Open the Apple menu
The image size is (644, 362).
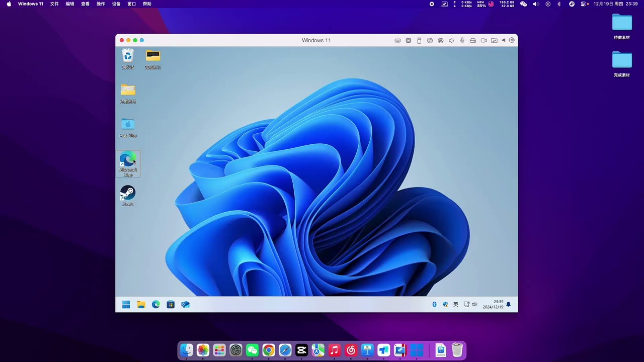(9, 4)
